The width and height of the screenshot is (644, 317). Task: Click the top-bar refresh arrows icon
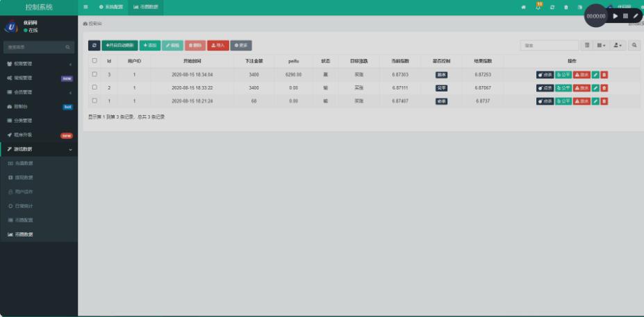pyautogui.click(x=552, y=8)
